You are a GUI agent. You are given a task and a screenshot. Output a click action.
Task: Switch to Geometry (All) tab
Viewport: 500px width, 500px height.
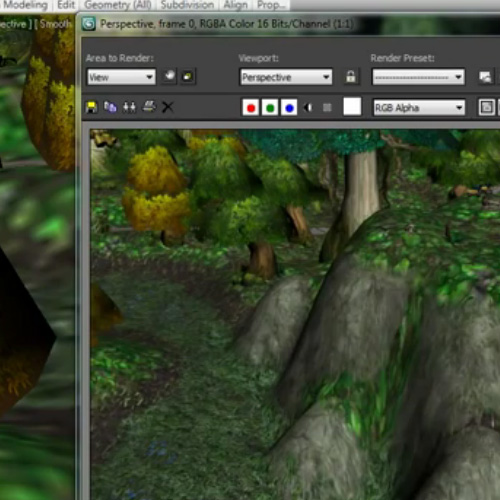click(x=118, y=5)
